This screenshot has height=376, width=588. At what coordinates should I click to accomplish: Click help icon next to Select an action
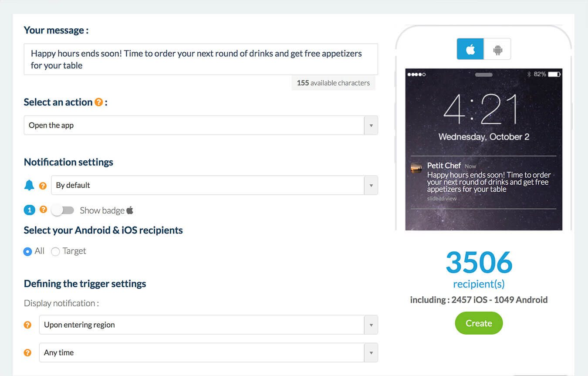click(x=99, y=102)
